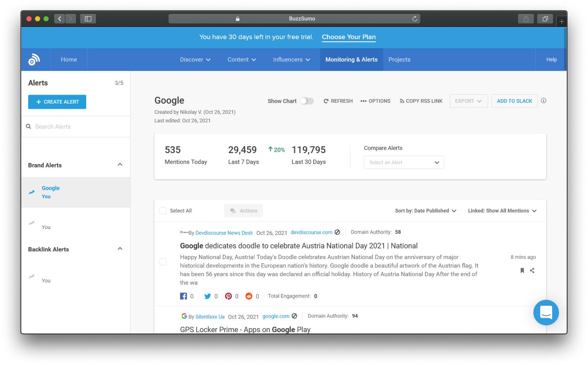Screen dimensions: 588x365
Task: Open a new Safari tab
Action: click(562, 21)
